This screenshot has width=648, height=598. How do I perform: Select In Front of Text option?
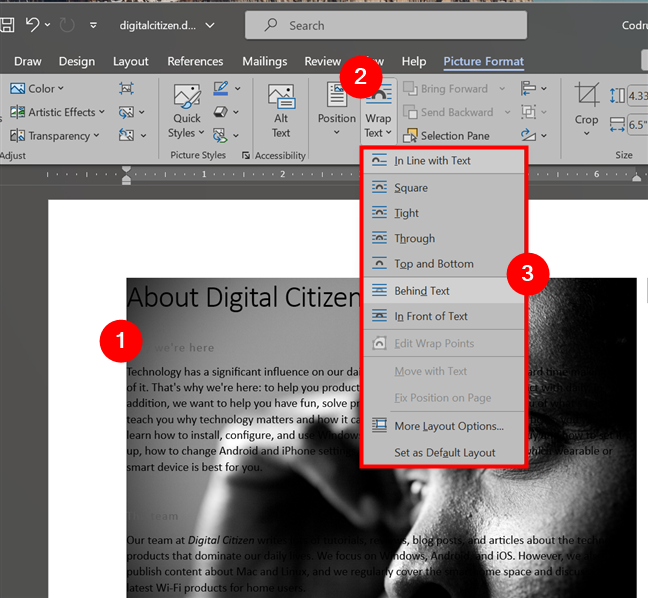click(x=444, y=316)
